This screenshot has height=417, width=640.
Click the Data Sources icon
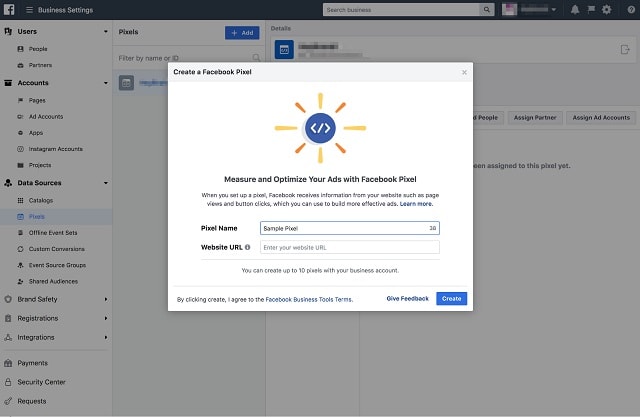[x=8, y=183]
